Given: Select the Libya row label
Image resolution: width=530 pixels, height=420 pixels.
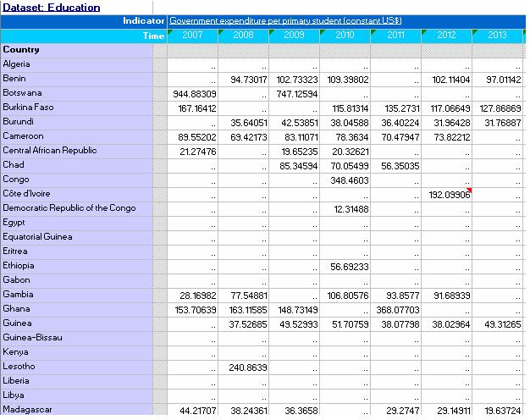Looking at the screenshot, I should click(x=14, y=395).
